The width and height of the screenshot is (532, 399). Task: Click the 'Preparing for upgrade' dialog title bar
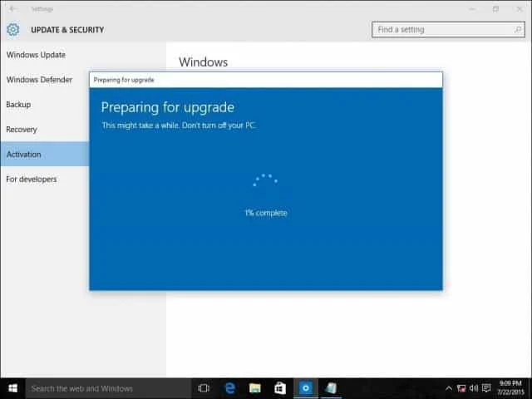[266, 80]
